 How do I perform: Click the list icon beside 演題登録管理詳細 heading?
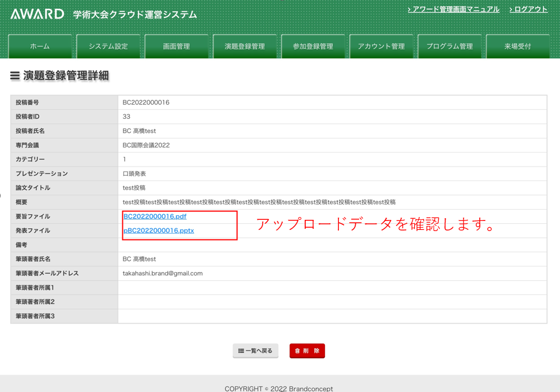pos(15,76)
